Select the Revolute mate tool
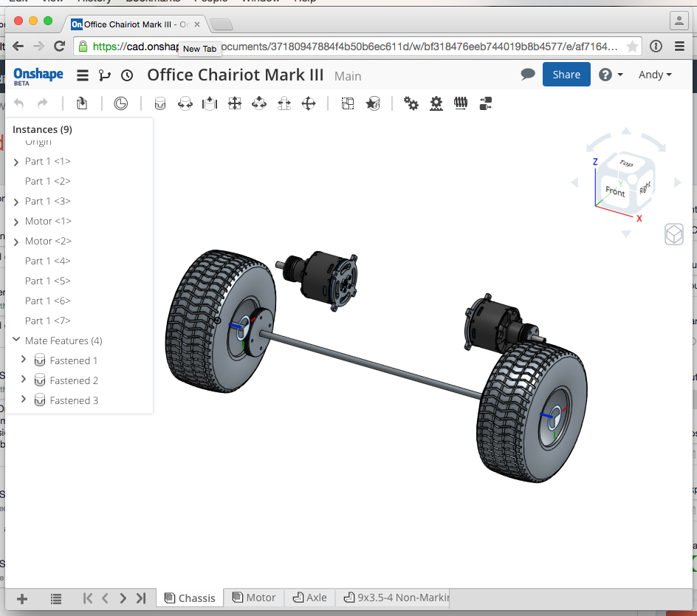The image size is (697, 616). [x=185, y=103]
